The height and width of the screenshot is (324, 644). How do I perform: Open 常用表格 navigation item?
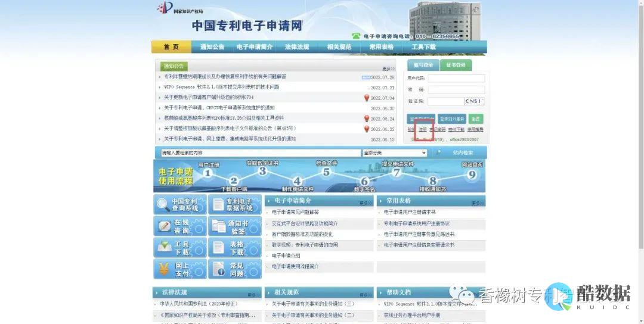pyautogui.click(x=382, y=47)
